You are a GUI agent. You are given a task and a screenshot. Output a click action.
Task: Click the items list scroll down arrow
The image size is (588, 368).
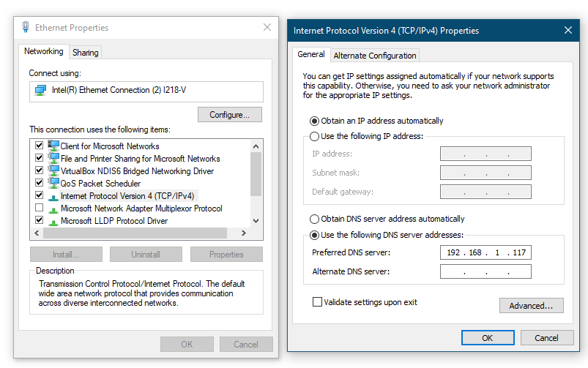[x=256, y=221]
